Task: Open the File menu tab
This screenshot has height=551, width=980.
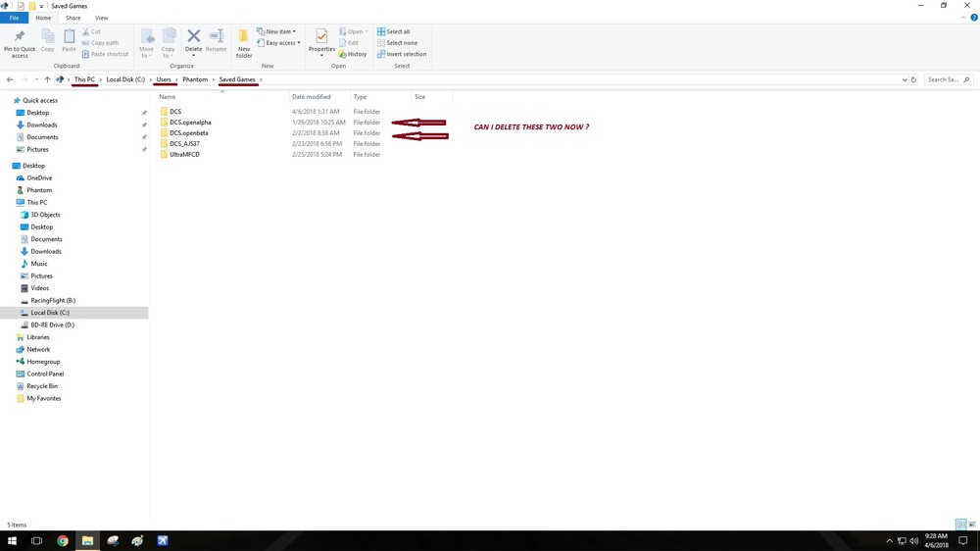Action: 14,18
